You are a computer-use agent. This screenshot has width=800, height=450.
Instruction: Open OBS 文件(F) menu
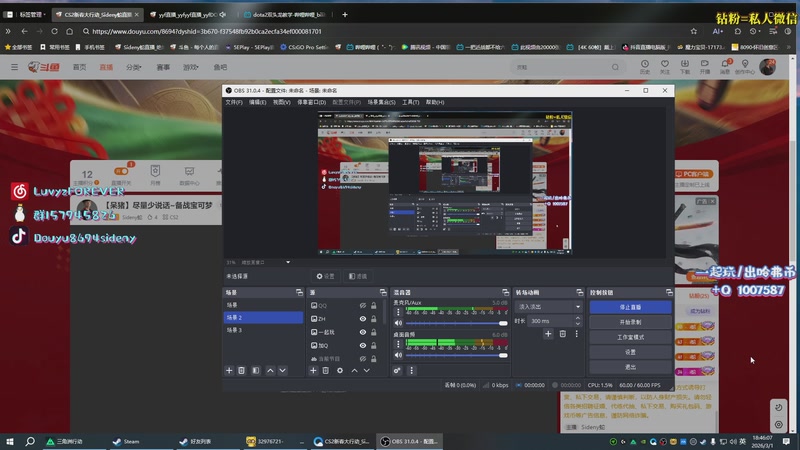[x=234, y=102]
